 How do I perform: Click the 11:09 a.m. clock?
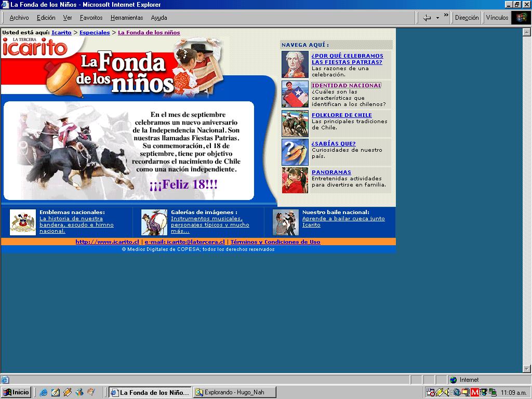(513, 393)
